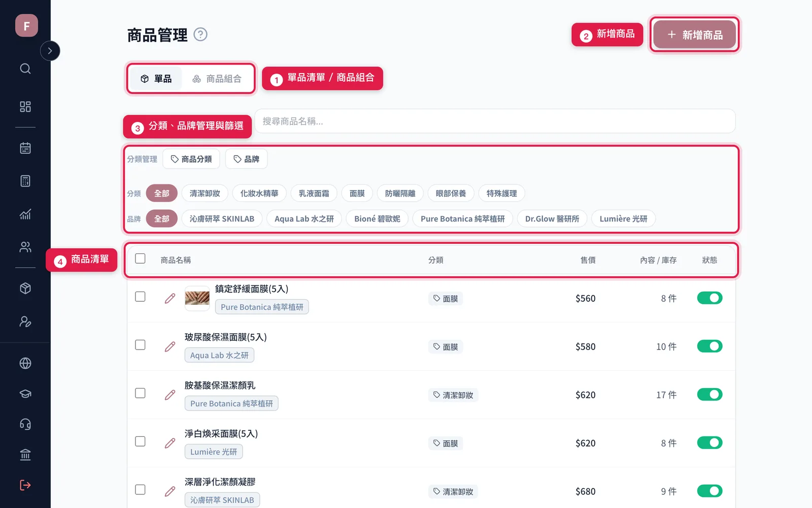Open the calendar icon in sidebar
The width and height of the screenshot is (812, 508).
[x=25, y=148]
